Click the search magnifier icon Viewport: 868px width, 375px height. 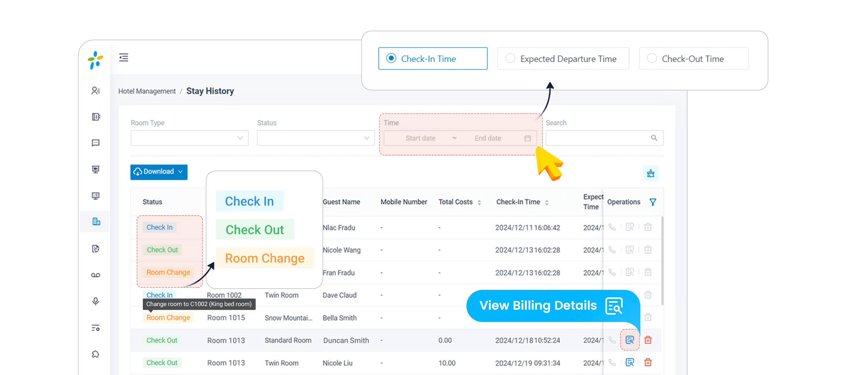point(654,138)
